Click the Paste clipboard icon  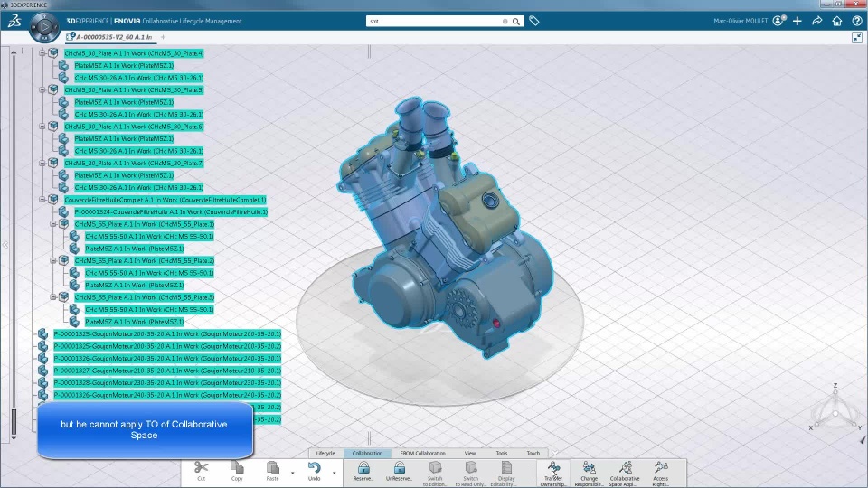tap(272, 468)
